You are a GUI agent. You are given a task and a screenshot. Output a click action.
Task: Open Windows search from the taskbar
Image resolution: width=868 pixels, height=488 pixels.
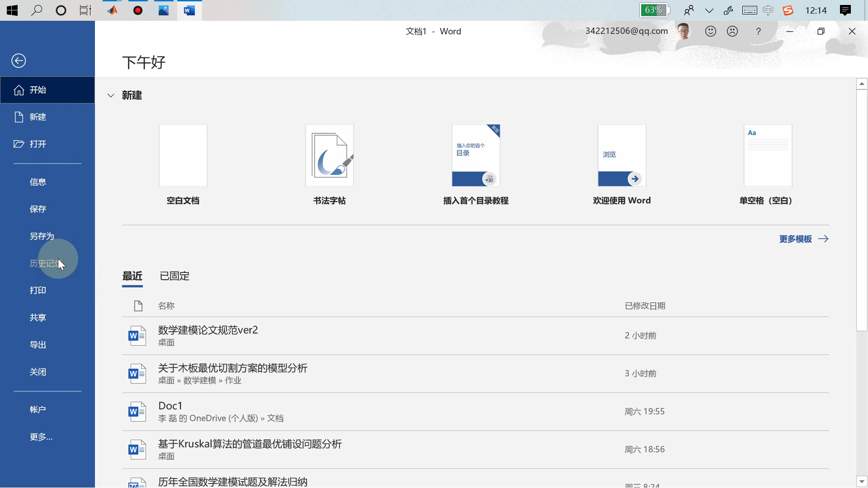(37, 10)
